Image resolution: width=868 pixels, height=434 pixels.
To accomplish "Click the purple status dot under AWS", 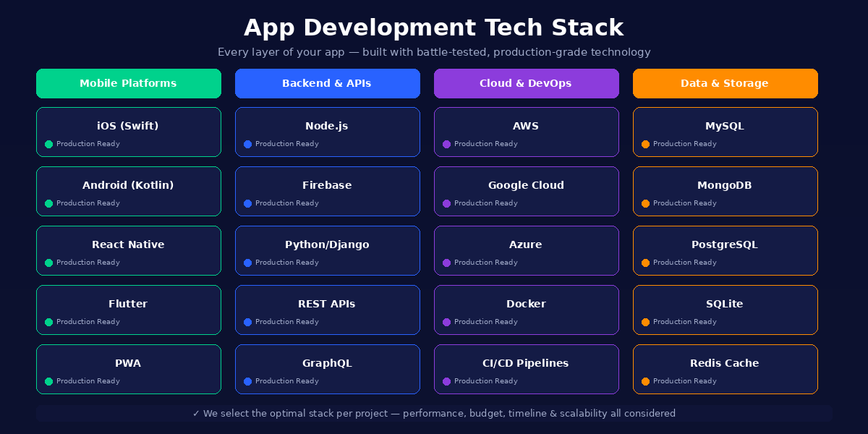I will point(447,144).
